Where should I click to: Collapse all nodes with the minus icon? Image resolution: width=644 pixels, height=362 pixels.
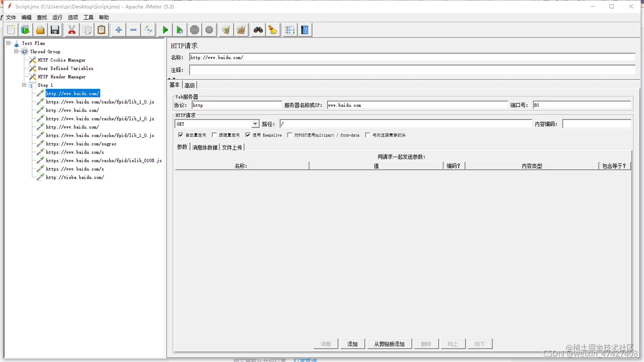click(x=133, y=30)
